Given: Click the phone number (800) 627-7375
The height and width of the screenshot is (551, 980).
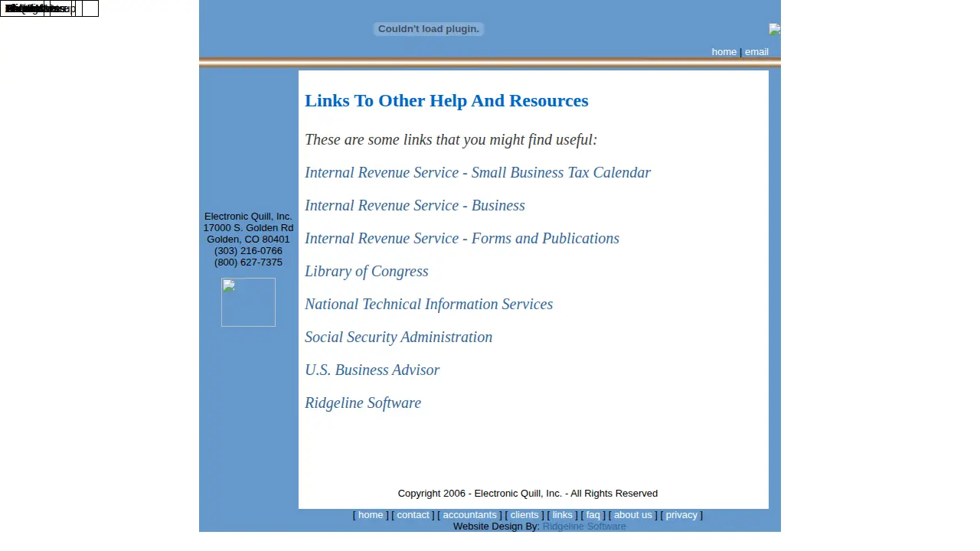Looking at the screenshot, I should [x=248, y=262].
